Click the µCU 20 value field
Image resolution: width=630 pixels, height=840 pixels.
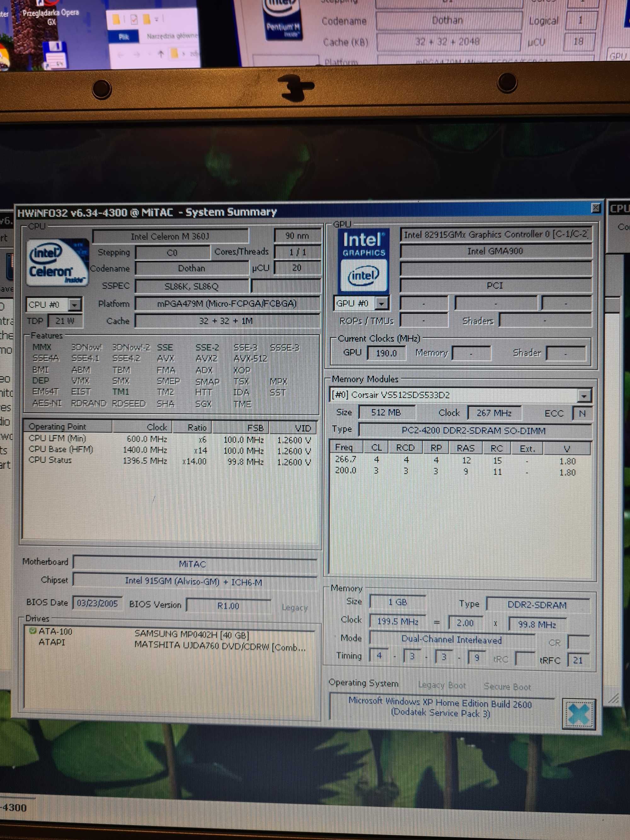click(297, 268)
